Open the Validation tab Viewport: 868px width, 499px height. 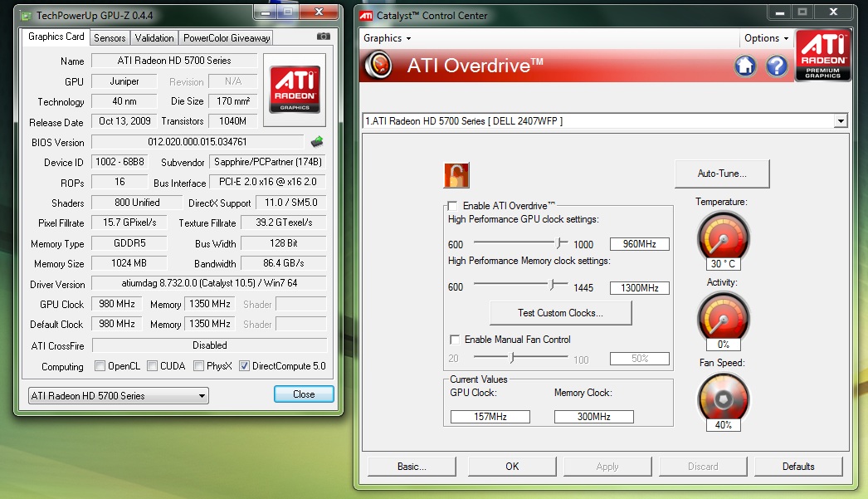154,37
